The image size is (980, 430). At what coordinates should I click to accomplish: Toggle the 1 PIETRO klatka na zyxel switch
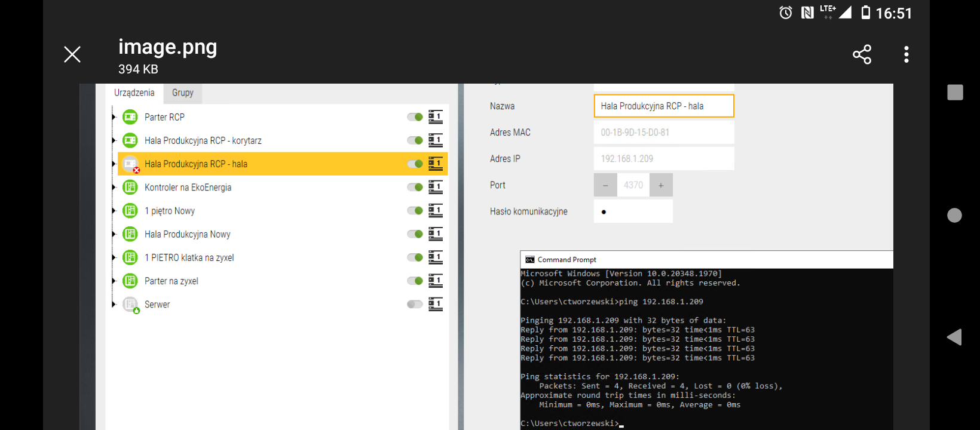(x=415, y=257)
